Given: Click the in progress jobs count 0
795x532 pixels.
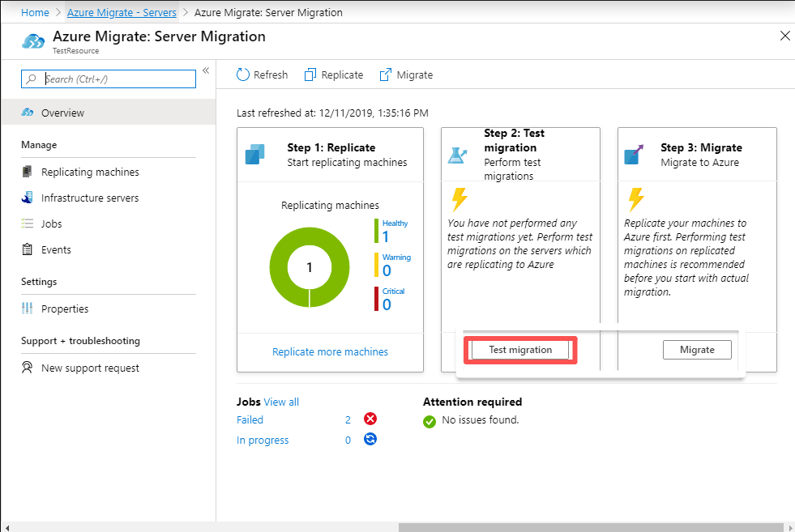Looking at the screenshot, I should (348, 440).
